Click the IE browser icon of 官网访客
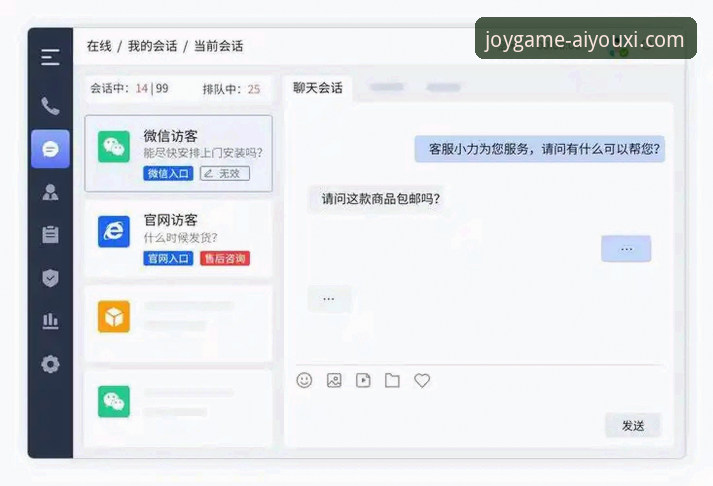This screenshot has height=486, width=713. 114,231
